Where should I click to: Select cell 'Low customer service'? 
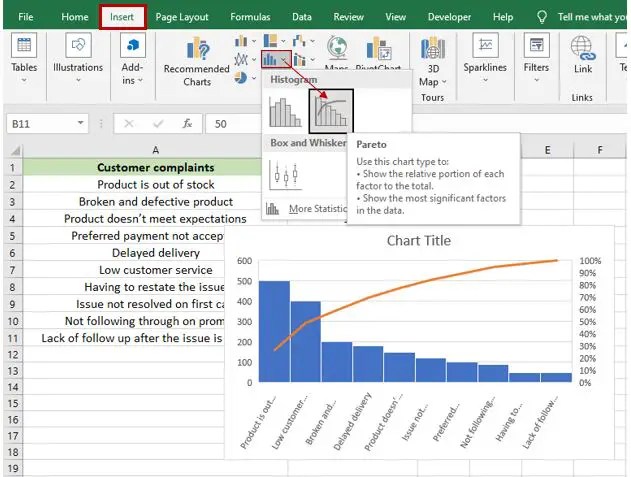[x=155, y=270]
